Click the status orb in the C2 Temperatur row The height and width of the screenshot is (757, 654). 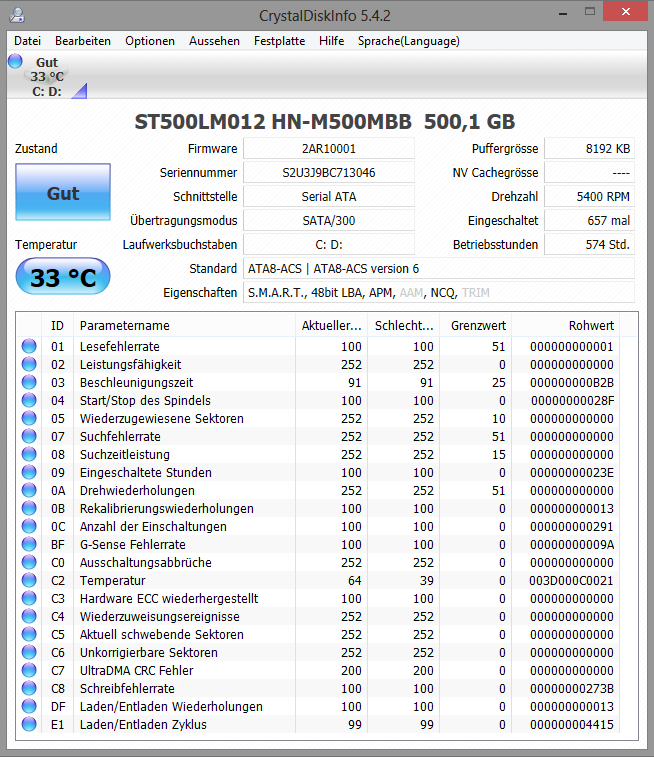[x=29, y=580]
